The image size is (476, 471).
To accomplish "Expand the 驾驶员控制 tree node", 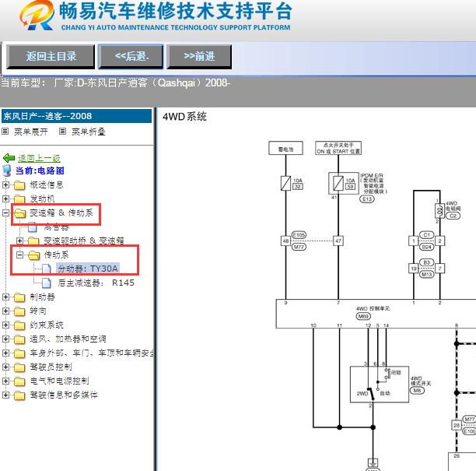I will coord(5,367).
